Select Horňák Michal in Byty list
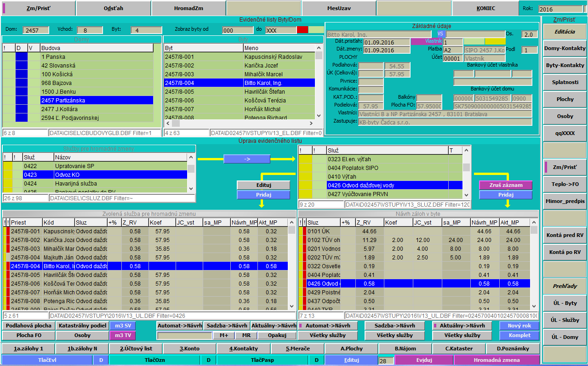This screenshot has width=588, height=366. pos(240,109)
